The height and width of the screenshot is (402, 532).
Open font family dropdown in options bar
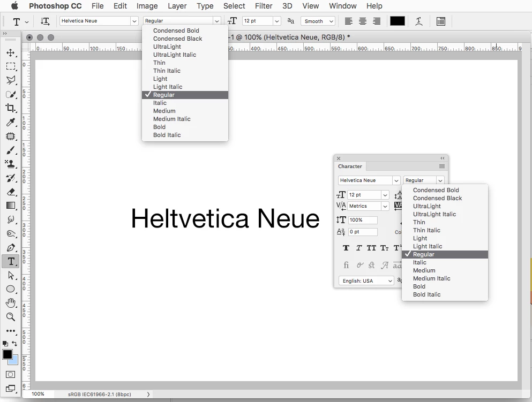[134, 21]
